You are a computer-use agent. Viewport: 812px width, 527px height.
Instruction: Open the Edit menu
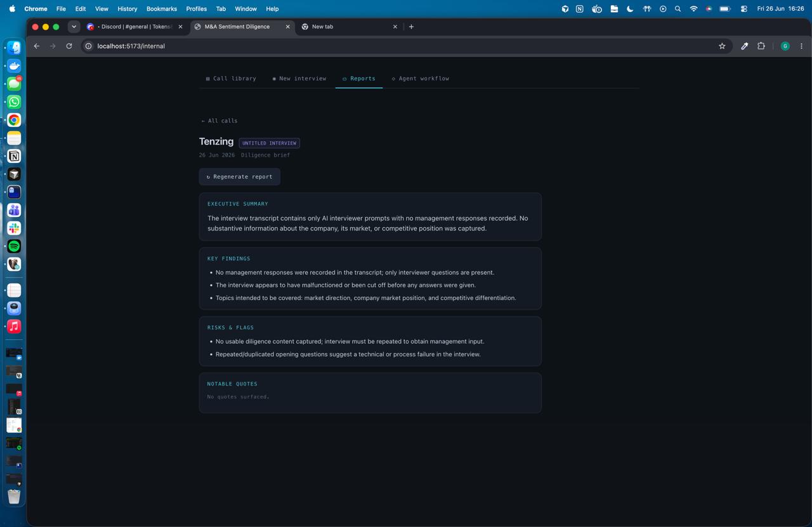point(81,9)
